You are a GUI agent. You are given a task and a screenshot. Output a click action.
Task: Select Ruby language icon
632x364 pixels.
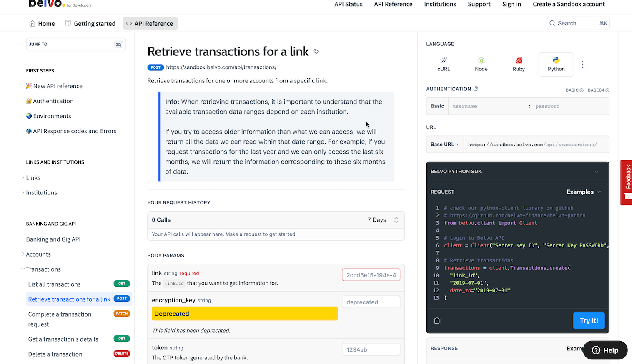click(x=519, y=60)
